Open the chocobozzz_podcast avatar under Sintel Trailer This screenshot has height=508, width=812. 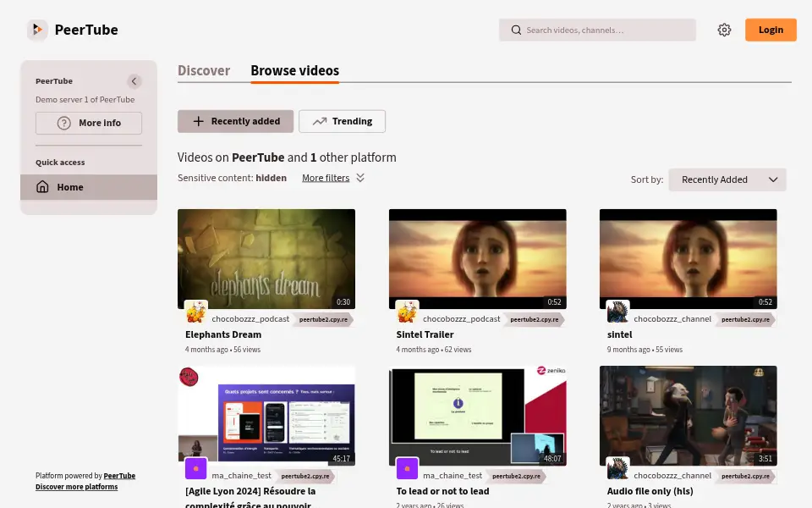408,312
